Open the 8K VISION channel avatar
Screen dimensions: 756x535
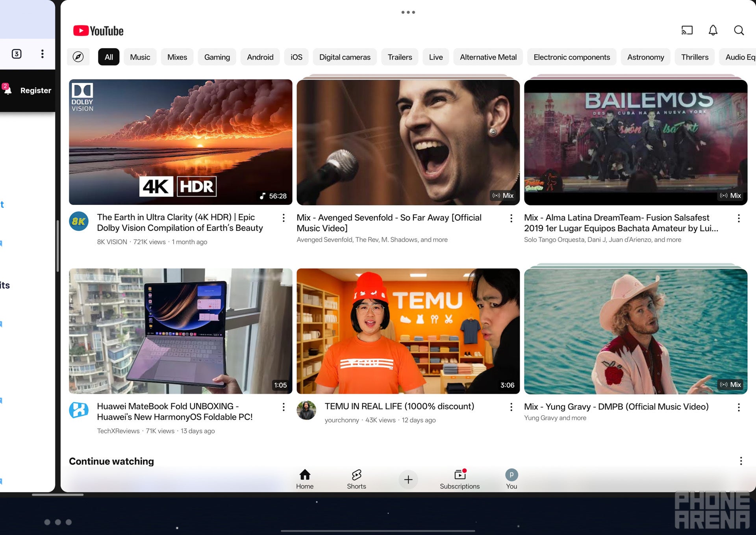point(79,221)
